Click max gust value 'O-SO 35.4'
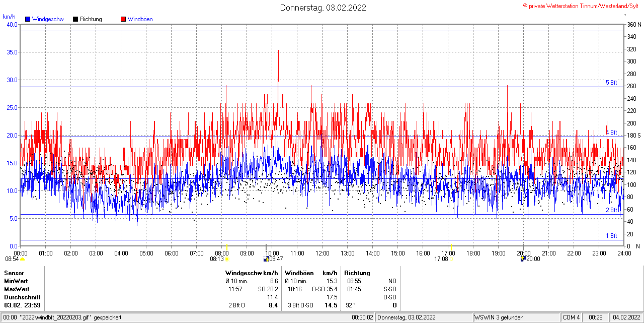Image resolution: width=644 pixels, height=323 pixels. coord(325,289)
